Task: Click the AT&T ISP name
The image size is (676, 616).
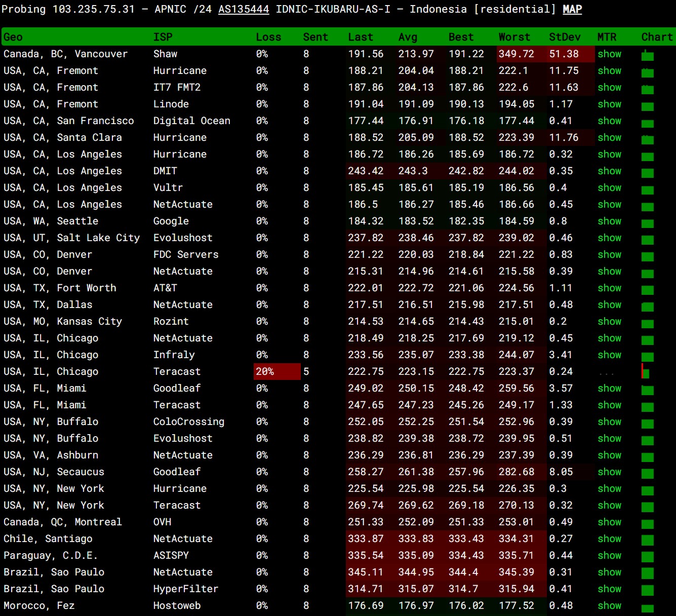Action: 165,288
